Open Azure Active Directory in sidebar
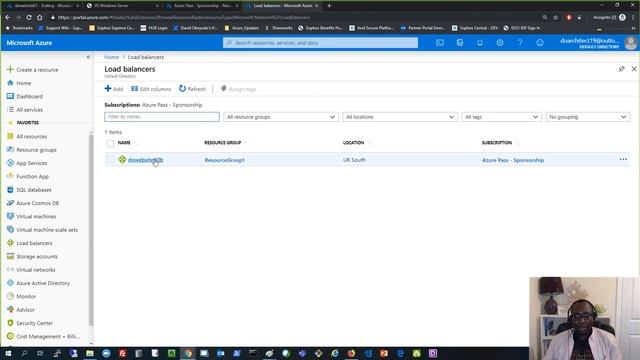 tap(38, 283)
